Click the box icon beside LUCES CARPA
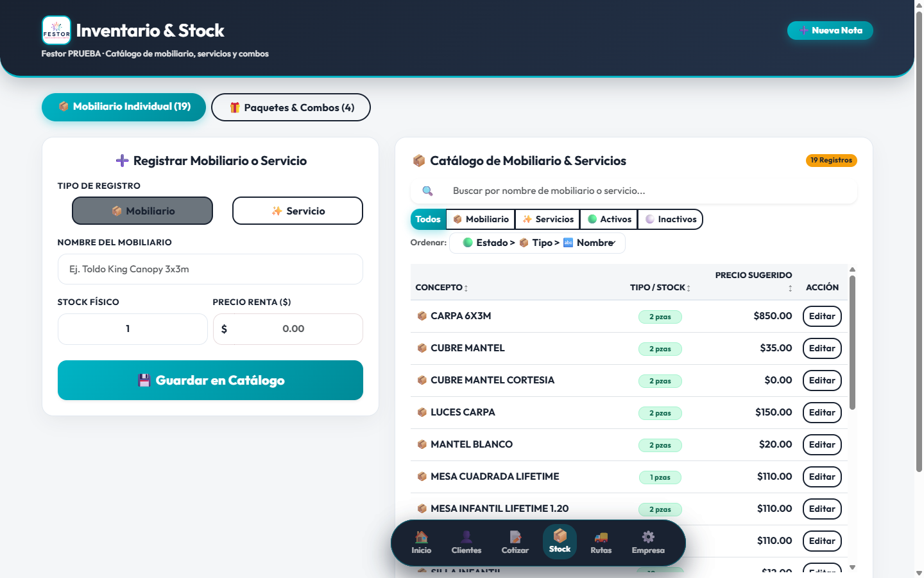Screen dimensions: 924x578 click(422, 412)
